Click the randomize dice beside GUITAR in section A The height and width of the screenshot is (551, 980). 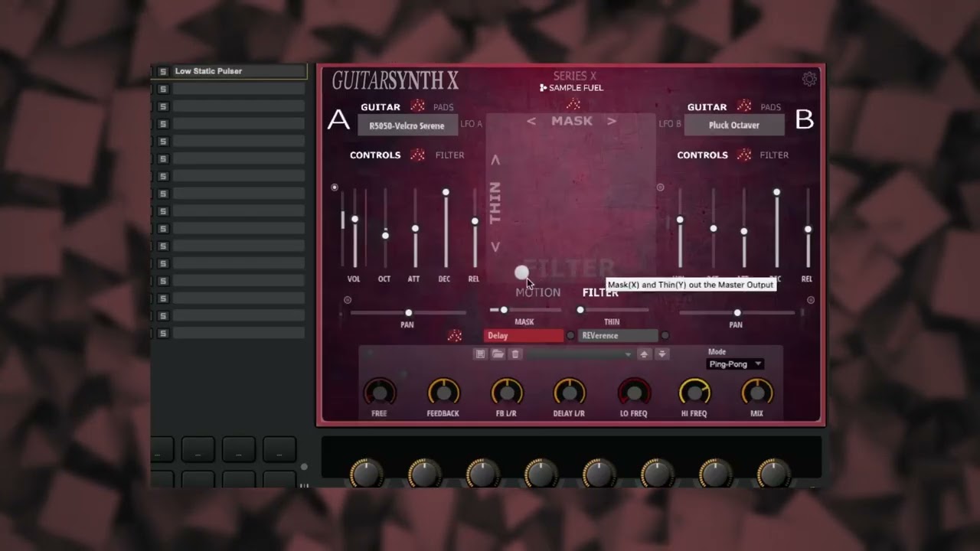tap(417, 106)
